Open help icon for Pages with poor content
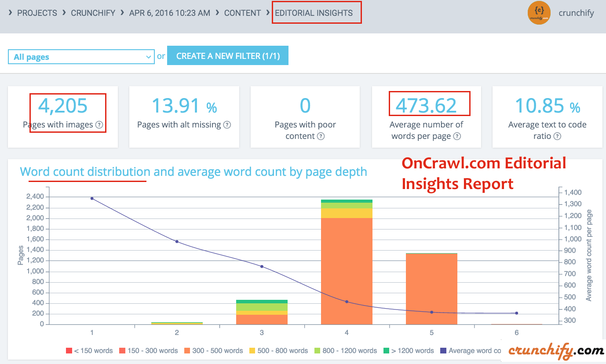 coord(321,136)
